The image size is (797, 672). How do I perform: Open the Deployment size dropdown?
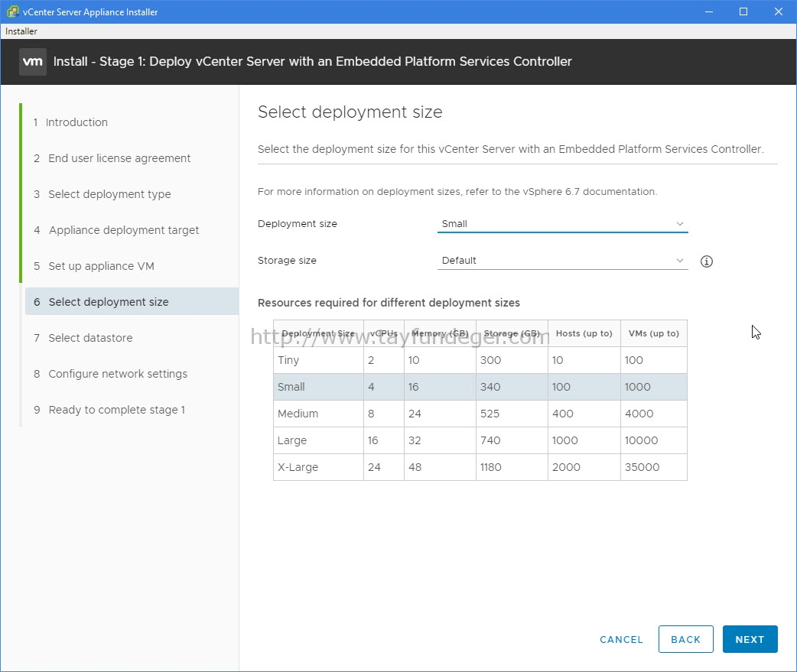(x=563, y=224)
